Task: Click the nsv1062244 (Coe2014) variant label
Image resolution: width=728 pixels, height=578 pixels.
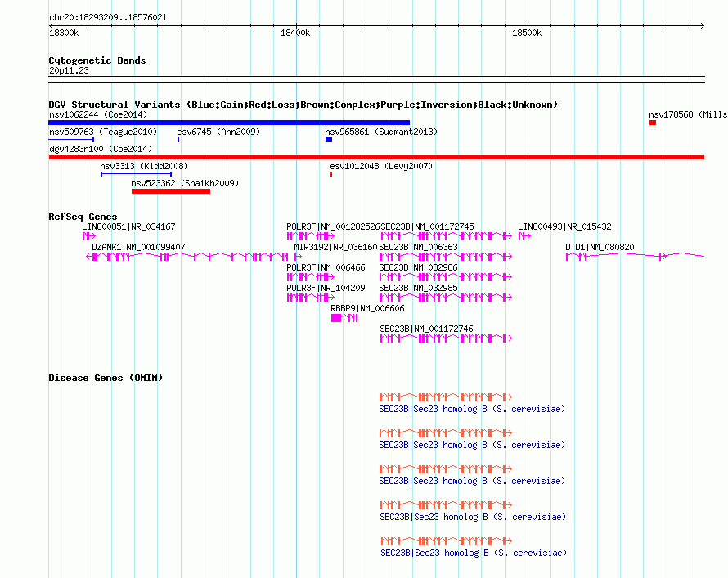Action: tap(98, 114)
